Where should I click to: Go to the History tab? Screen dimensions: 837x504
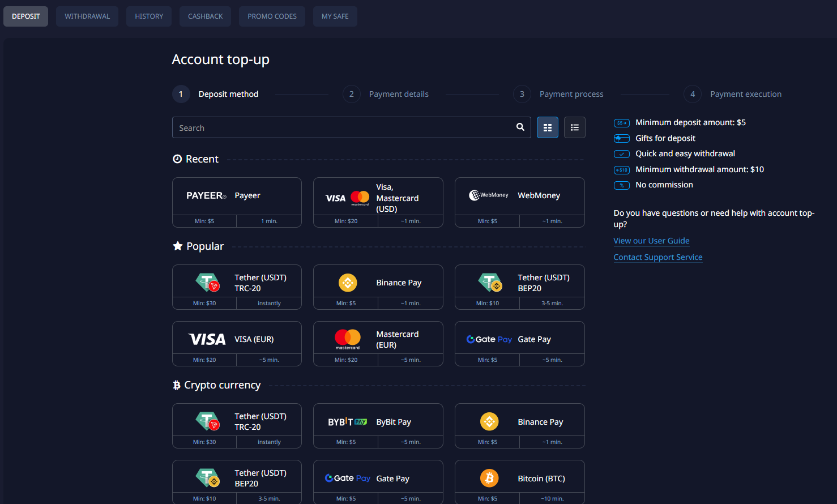(149, 16)
